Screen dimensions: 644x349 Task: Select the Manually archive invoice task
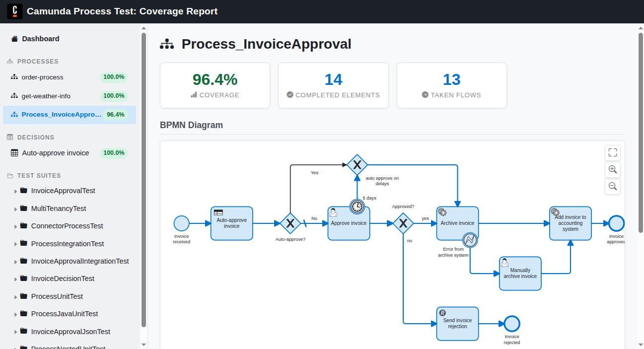point(520,274)
